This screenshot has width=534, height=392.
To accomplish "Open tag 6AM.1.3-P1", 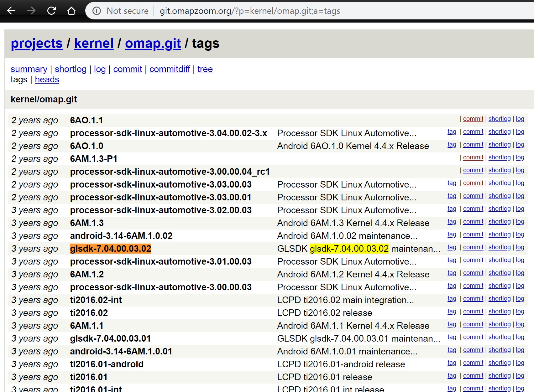I will [94, 159].
